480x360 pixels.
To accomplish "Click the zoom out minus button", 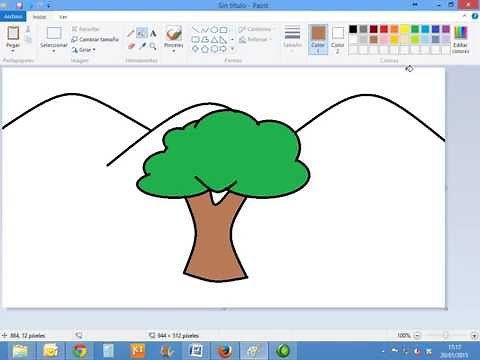I will click(x=418, y=335).
